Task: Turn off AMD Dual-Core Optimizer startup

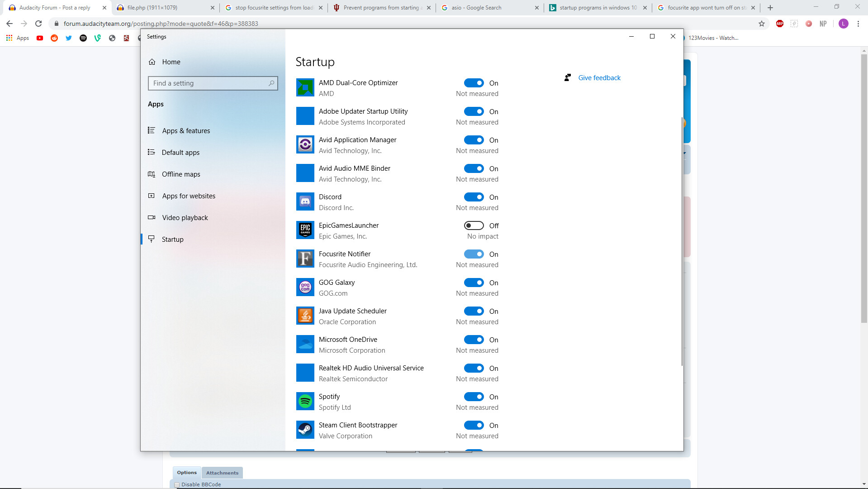Action: coord(474,83)
